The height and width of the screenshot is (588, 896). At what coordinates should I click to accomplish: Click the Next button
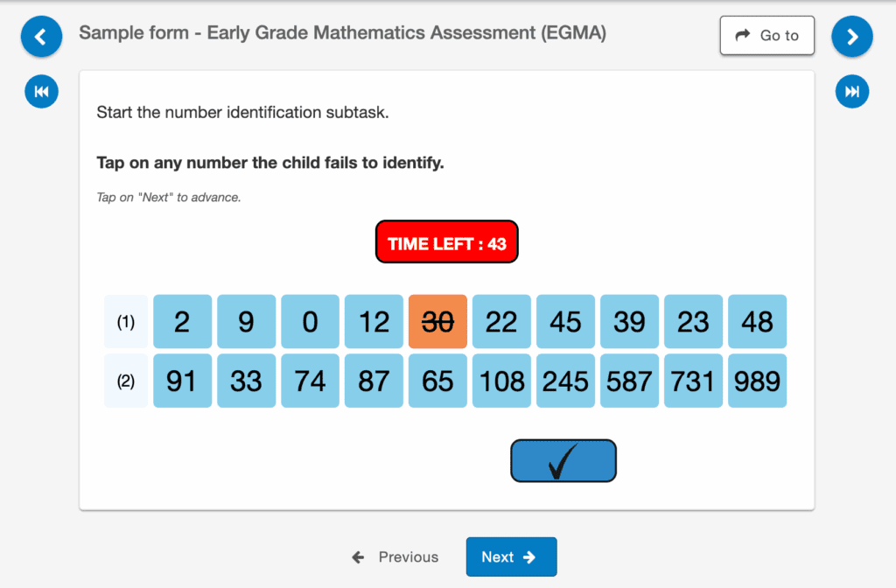511,556
